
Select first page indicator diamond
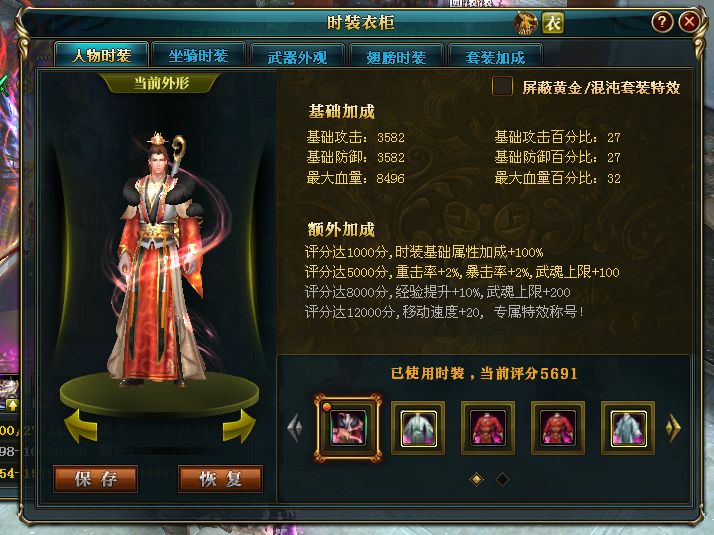point(477,479)
